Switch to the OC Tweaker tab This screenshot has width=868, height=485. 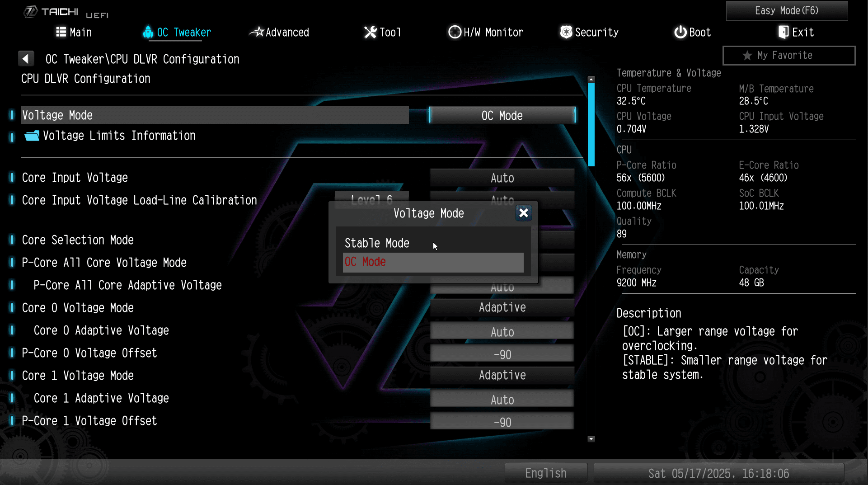pyautogui.click(x=177, y=32)
